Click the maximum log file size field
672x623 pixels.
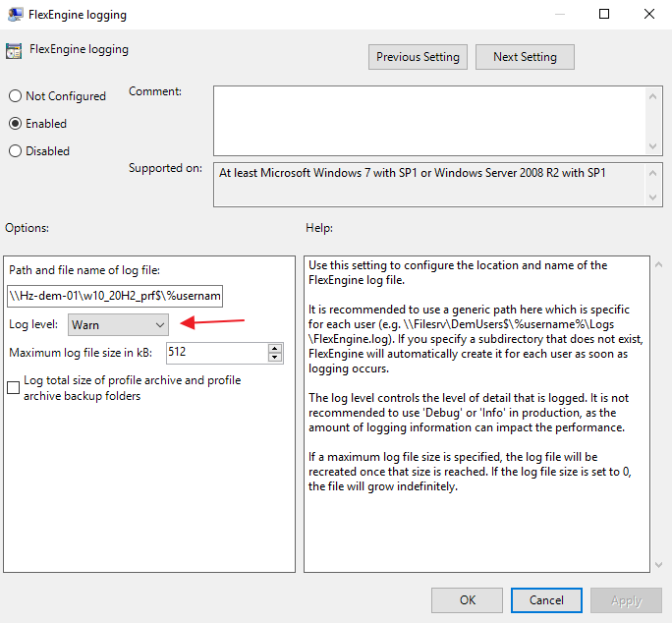pyautogui.click(x=215, y=353)
